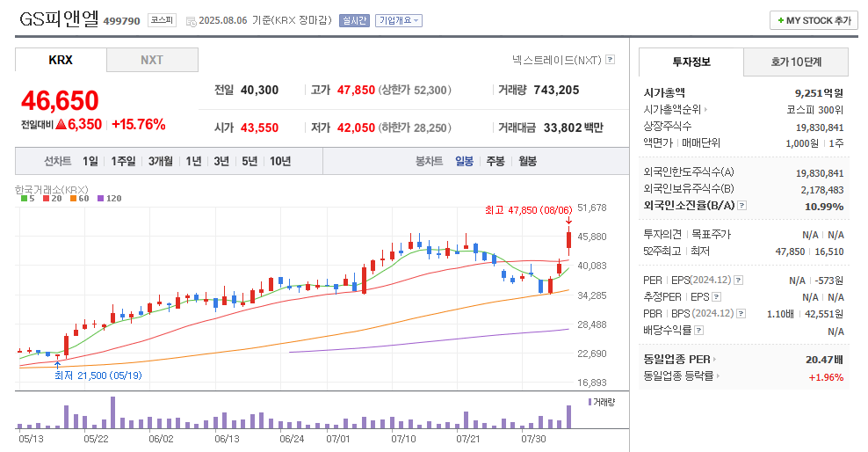Click the latest red candlestick at 08/06
868x452 pixels.
[568, 240]
